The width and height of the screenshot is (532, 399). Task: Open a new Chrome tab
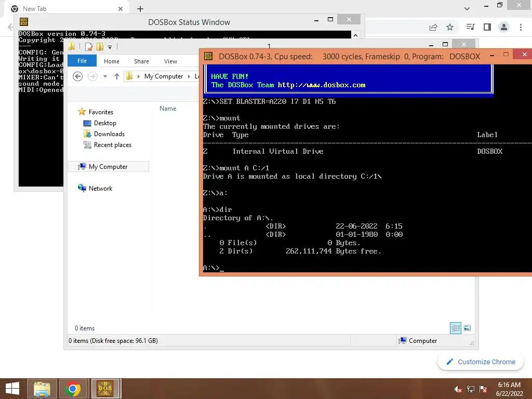(x=140, y=9)
